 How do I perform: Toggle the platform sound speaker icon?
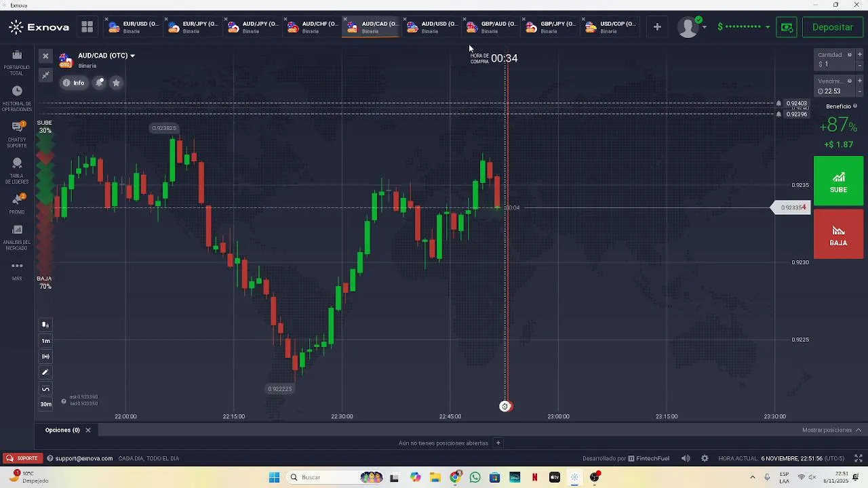pyautogui.click(x=686, y=458)
